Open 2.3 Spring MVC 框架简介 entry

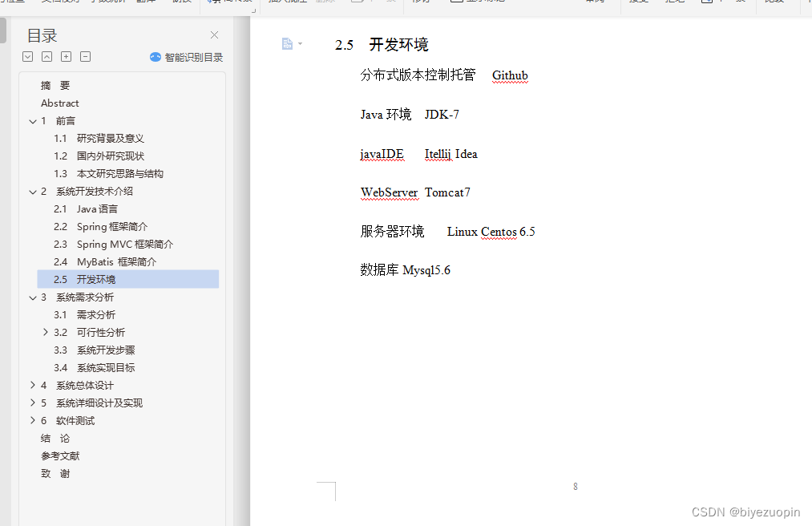click(113, 244)
